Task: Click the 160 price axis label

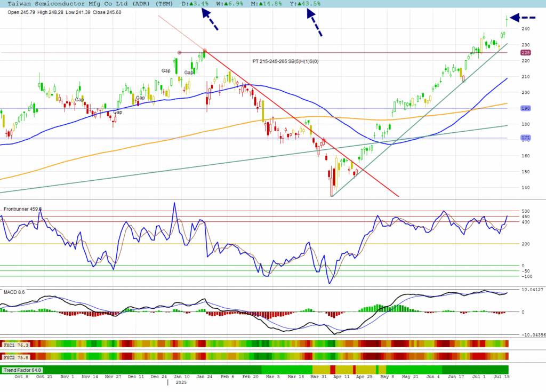Action: 525,156
